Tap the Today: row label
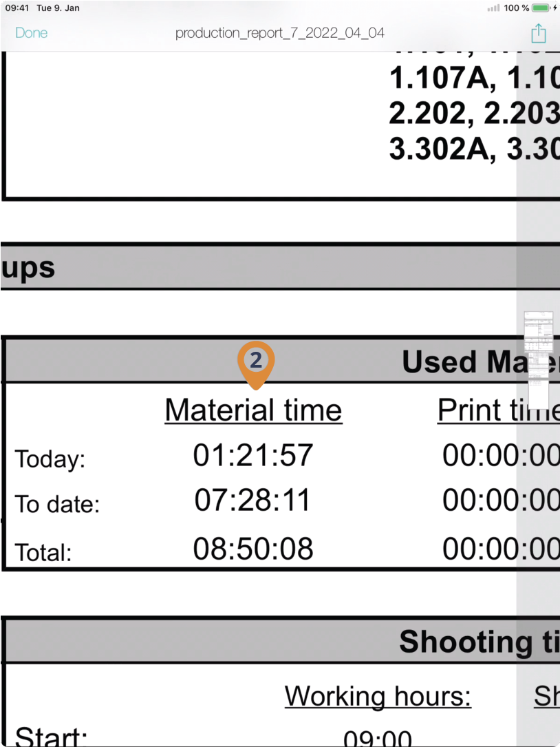Viewport: 560px width, 747px height. 50,459
